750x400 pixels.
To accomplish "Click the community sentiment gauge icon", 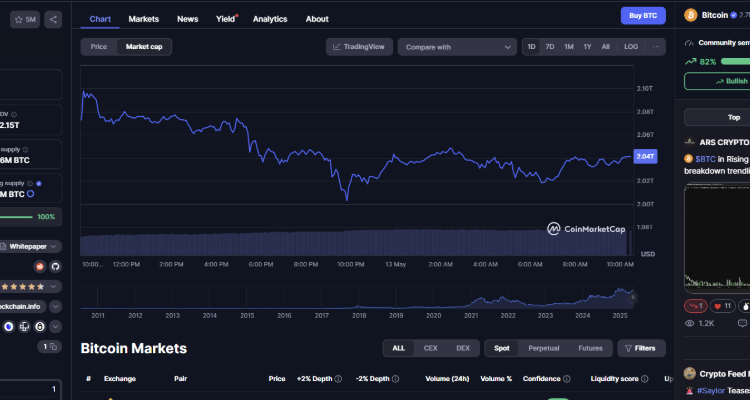I will tap(689, 43).
